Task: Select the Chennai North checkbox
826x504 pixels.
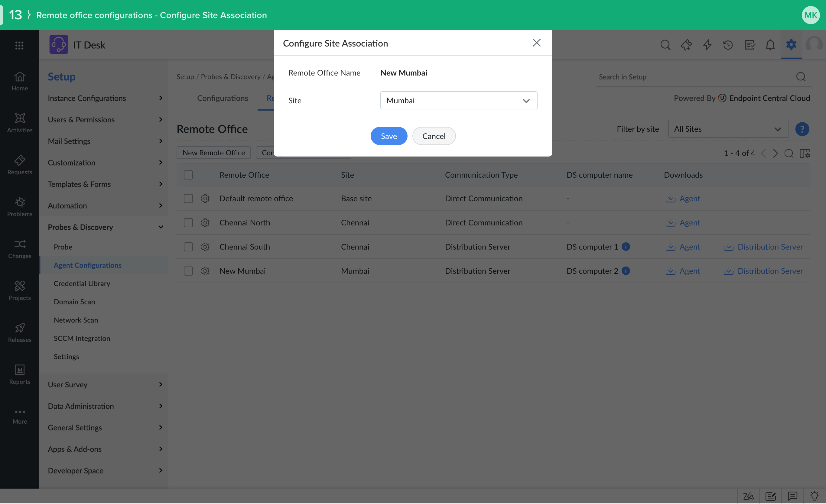Action: (x=188, y=222)
